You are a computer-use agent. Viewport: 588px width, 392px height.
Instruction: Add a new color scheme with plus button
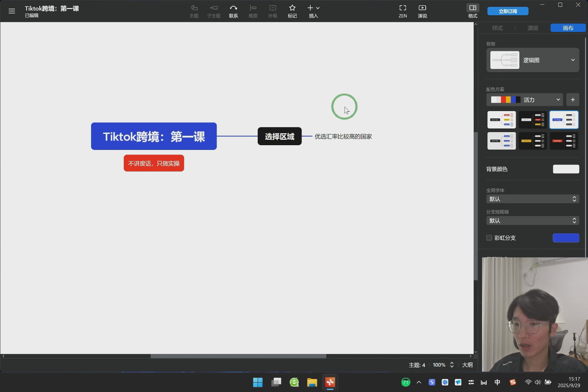point(572,100)
